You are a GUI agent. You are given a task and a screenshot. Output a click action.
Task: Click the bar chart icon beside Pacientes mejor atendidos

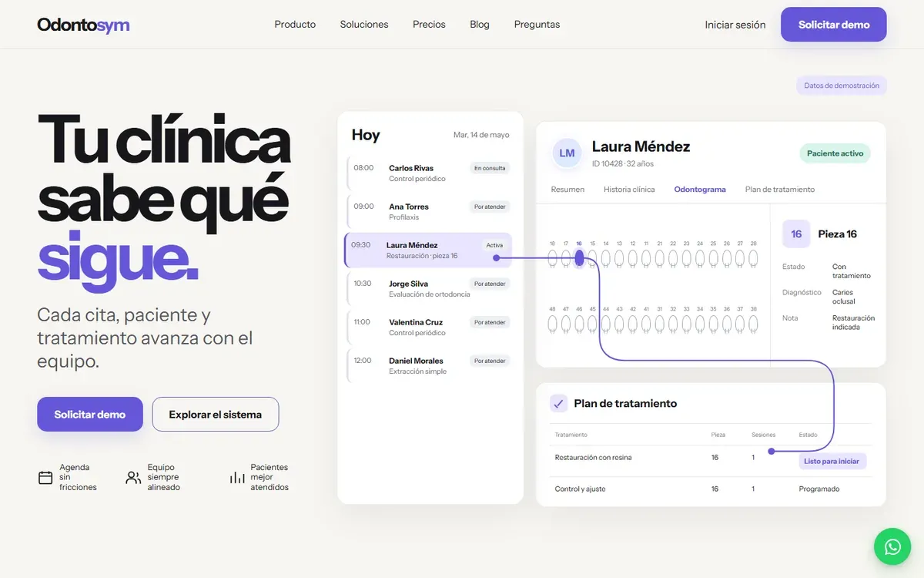[236, 478]
